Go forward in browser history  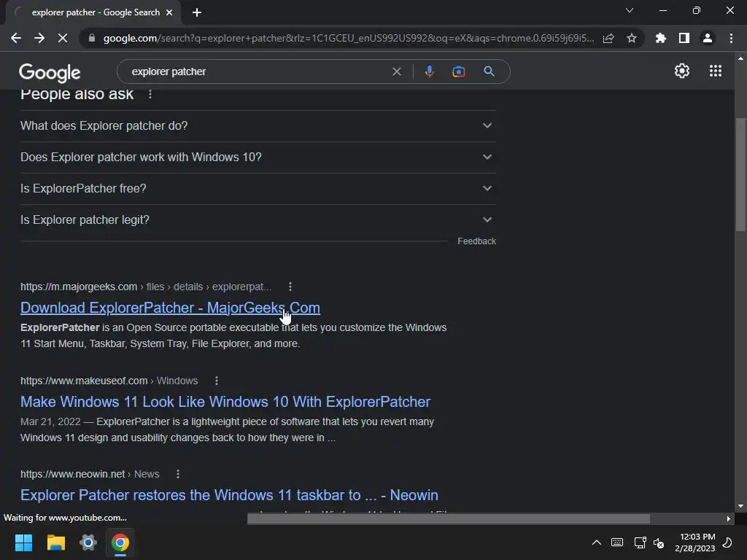(39, 38)
